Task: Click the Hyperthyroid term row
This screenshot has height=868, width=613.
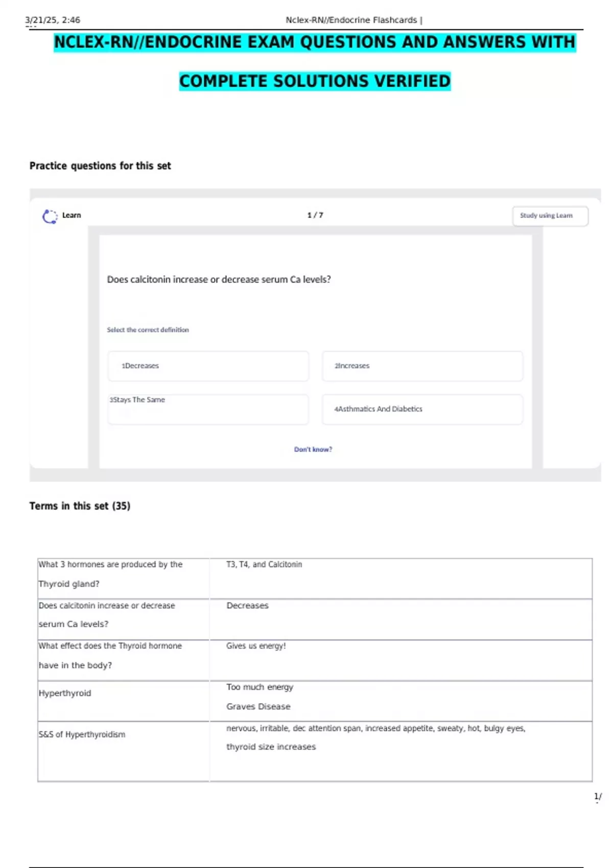Action: [65, 693]
